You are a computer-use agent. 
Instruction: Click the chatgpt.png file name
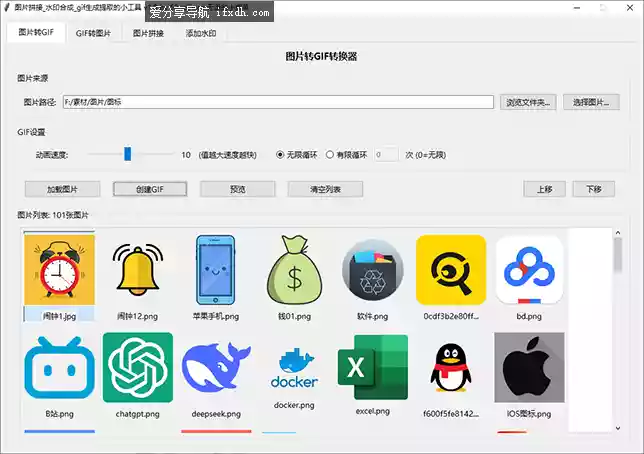click(x=138, y=414)
